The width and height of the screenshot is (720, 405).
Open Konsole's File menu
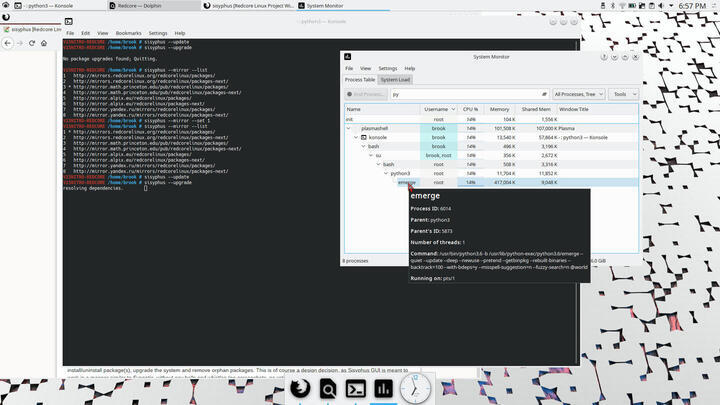tap(70, 33)
